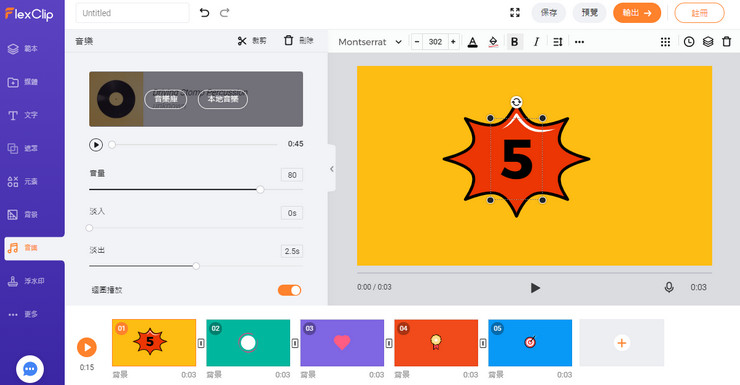Open the More sidebar menu
The height and width of the screenshot is (385, 740).
22,314
